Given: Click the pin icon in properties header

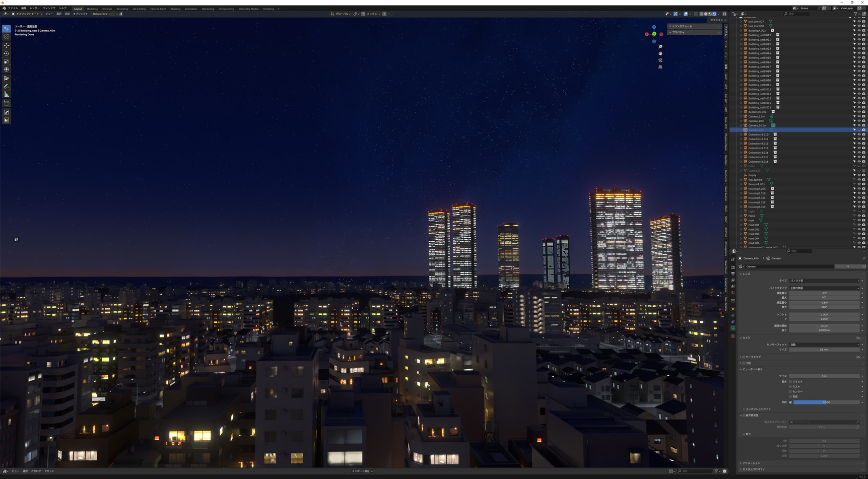Looking at the screenshot, I should (863, 258).
